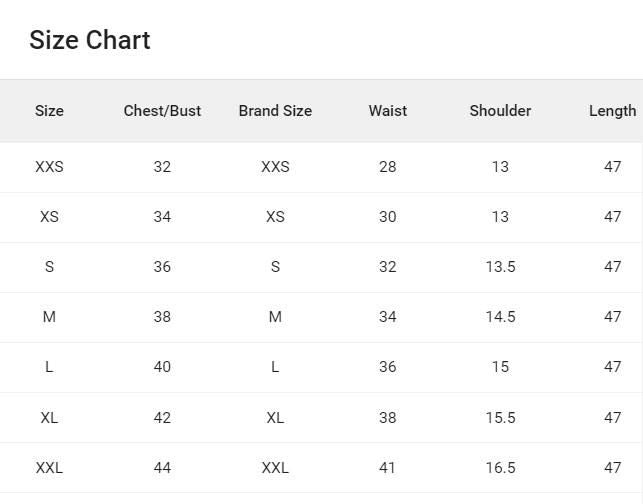Screen dimensions: 643x504
Task: Click brand size XL cell
Action: [275, 418]
